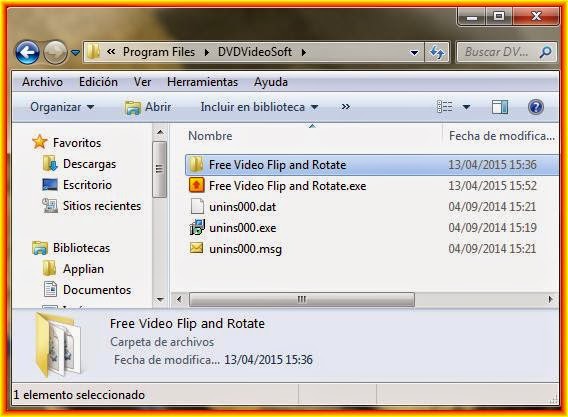This screenshot has width=568, height=417.
Task: Click the unins000.msg envelope icon
Action: click(x=197, y=248)
